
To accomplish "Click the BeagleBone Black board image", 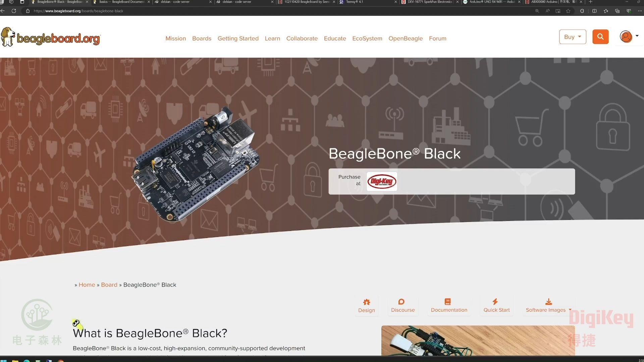I will [196, 164].
